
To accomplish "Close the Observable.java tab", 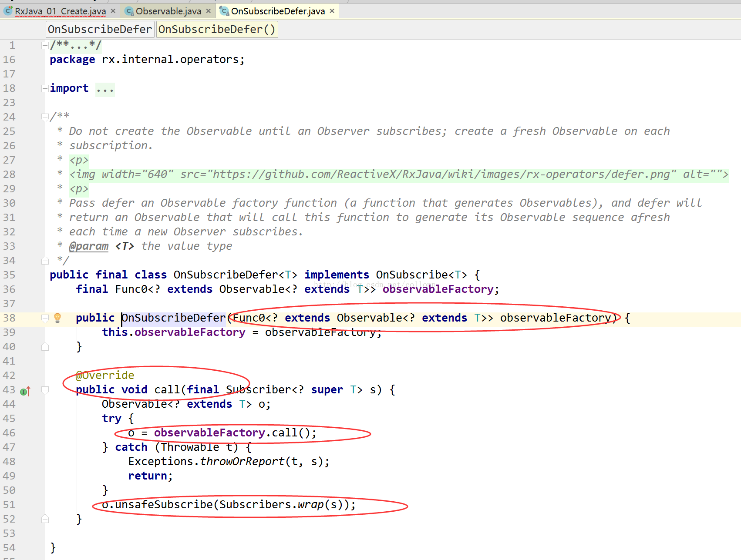I will pyautogui.click(x=209, y=11).
